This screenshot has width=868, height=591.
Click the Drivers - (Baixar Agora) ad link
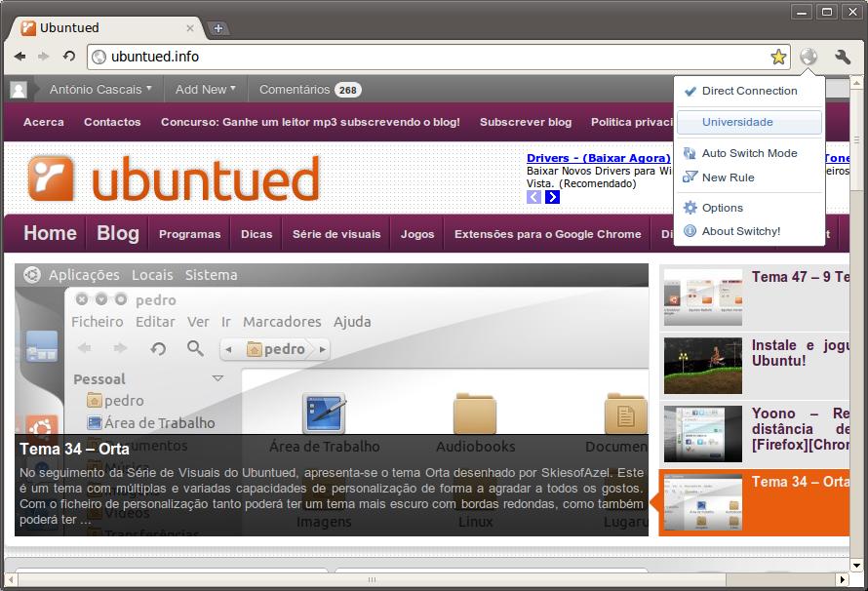click(x=599, y=158)
